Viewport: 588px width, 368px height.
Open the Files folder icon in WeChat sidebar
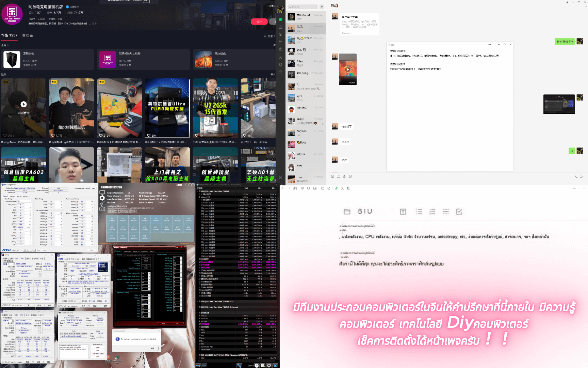(280, 42)
